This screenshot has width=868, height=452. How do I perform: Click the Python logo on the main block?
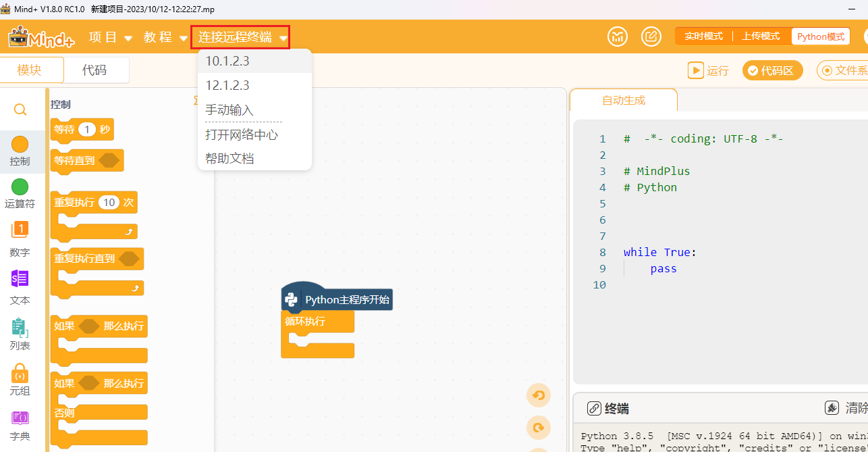point(292,299)
